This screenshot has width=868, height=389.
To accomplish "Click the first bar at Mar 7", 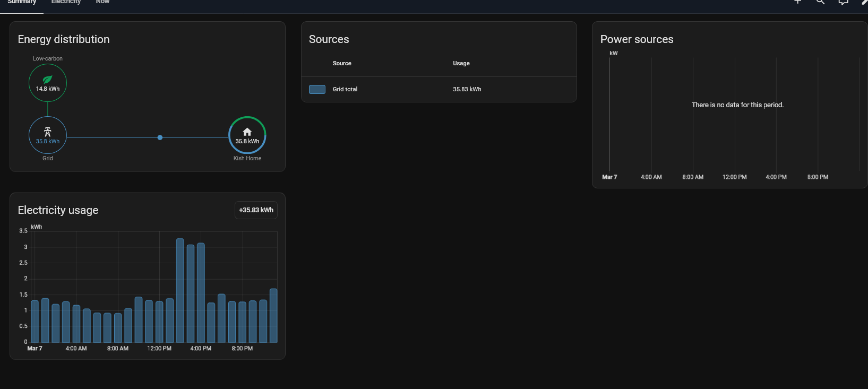I will click(x=35, y=321).
